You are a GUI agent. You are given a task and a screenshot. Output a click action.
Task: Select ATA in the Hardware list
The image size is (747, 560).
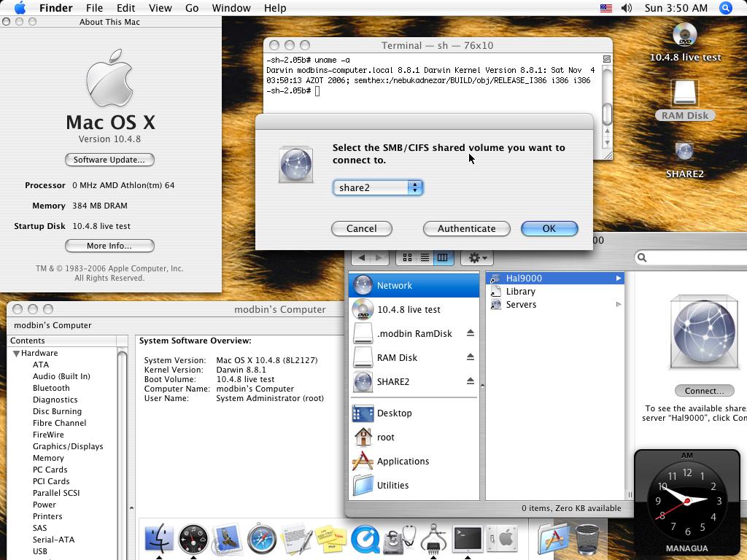(41, 365)
